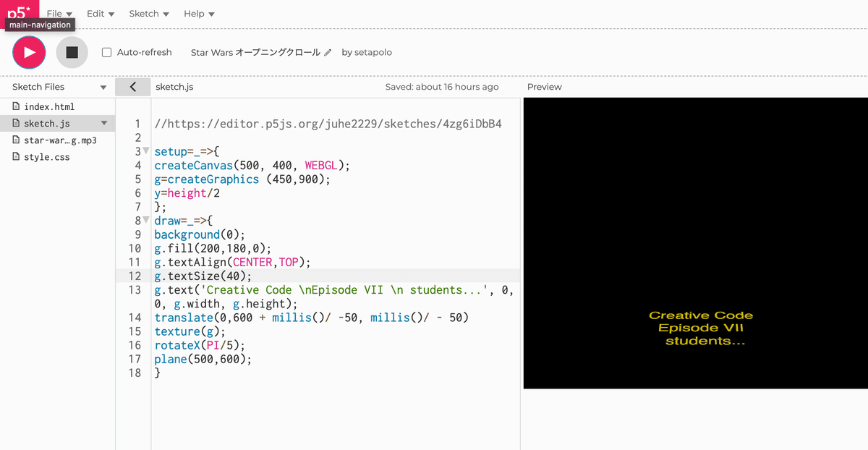
Task: Click the file icon next to style.css
Action: tap(16, 157)
